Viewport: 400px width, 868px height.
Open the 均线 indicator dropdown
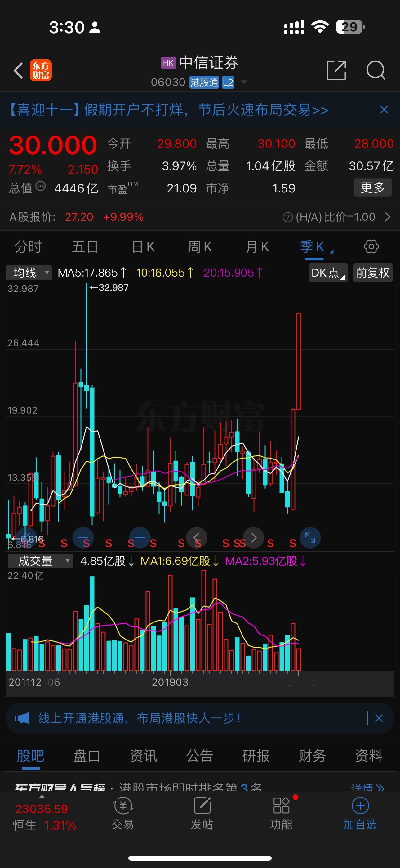tap(29, 273)
